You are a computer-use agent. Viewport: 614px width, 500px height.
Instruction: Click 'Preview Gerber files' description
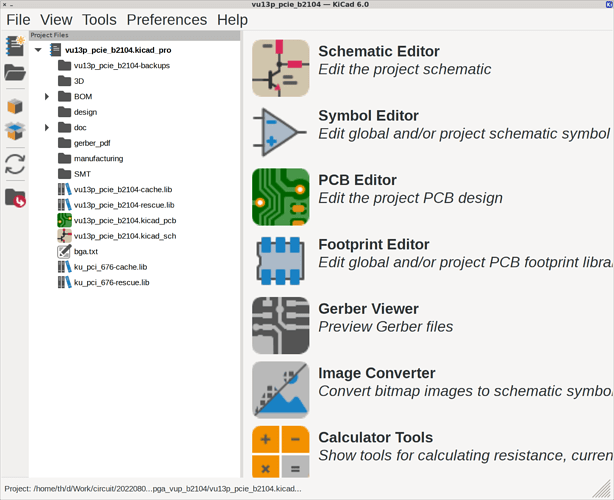click(385, 327)
